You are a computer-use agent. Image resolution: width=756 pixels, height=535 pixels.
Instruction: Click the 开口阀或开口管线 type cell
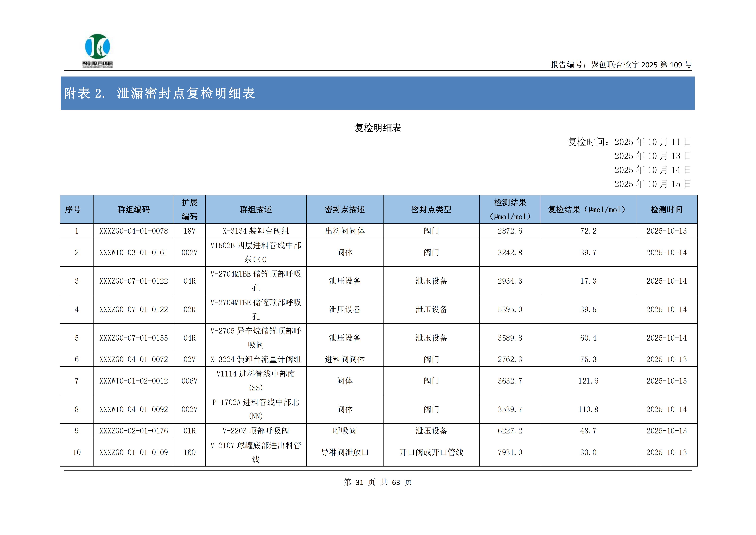click(431, 452)
